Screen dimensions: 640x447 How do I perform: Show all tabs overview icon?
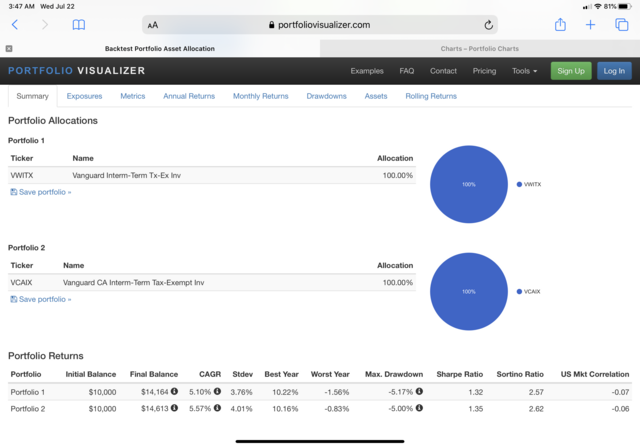[622, 25]
